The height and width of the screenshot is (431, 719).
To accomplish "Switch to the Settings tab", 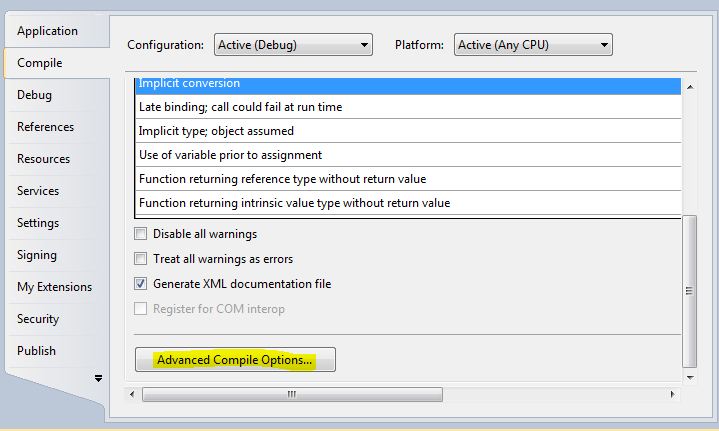I will pyautogui.click(x=57, y=223).
